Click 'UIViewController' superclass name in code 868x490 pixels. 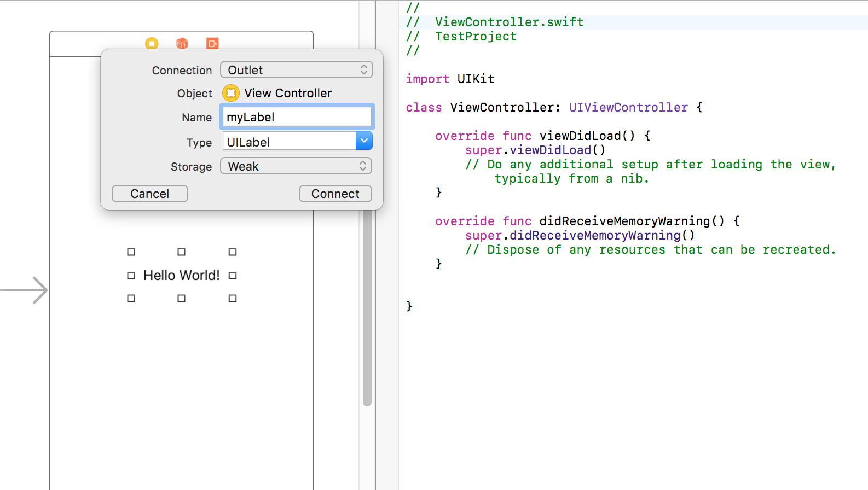[628, 107]
